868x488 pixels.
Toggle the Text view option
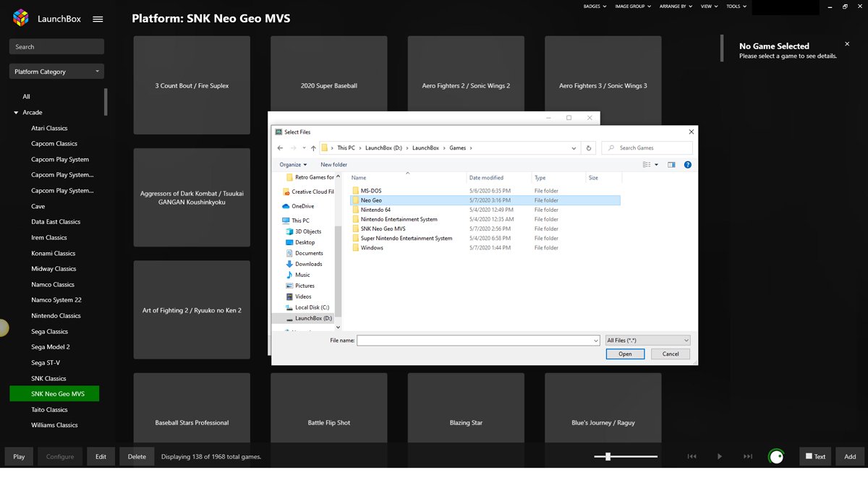pos(815,456)
